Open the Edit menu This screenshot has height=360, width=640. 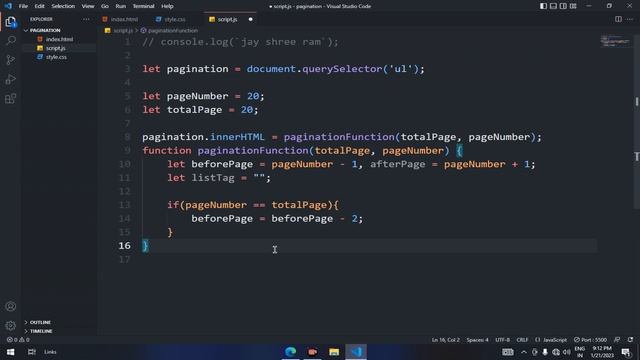click(40, 6)
